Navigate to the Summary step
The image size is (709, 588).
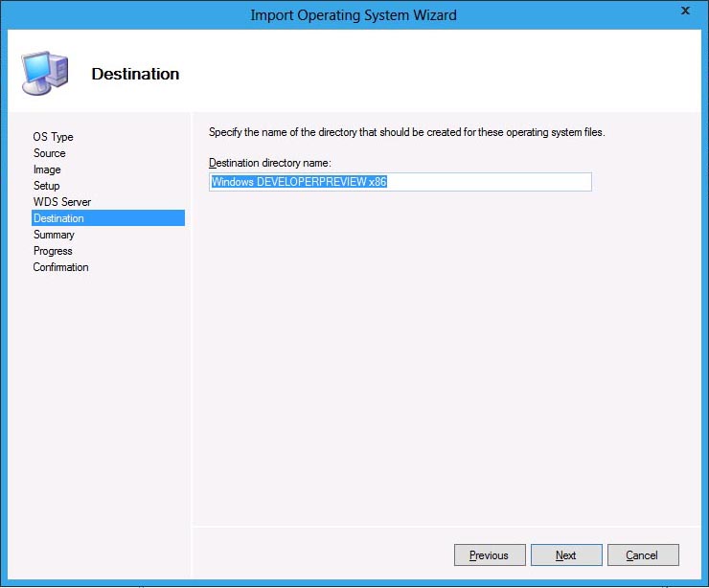pos(54,235)
